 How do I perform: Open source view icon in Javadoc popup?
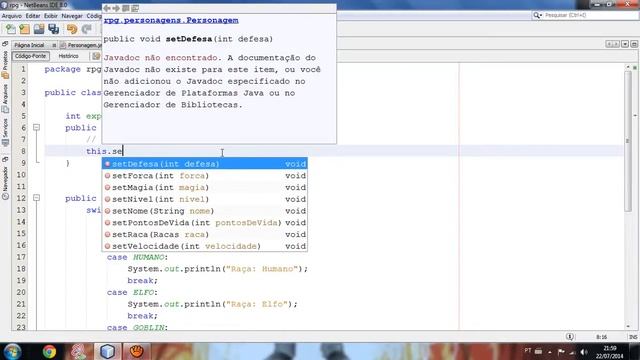(135, 8)
